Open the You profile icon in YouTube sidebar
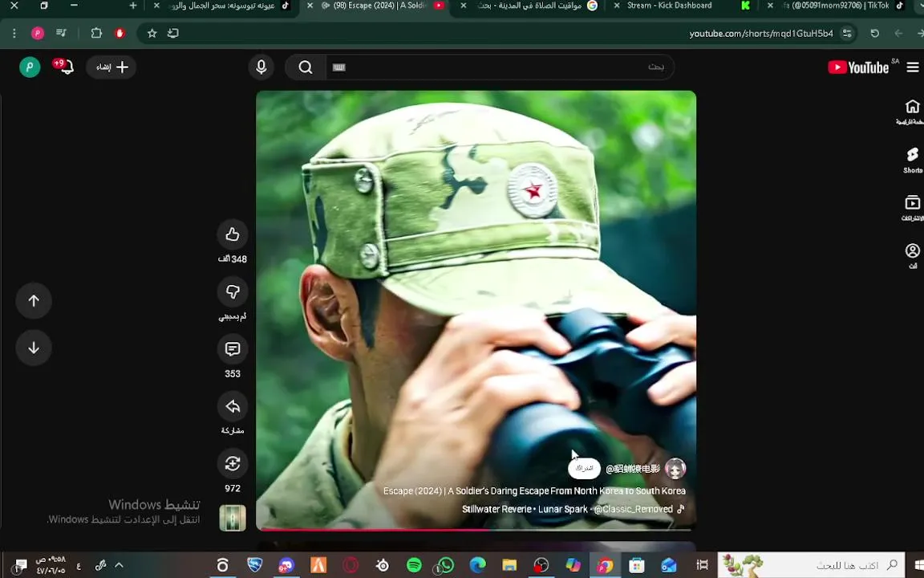This screenshot has height=578, width=924. point(912,255)
